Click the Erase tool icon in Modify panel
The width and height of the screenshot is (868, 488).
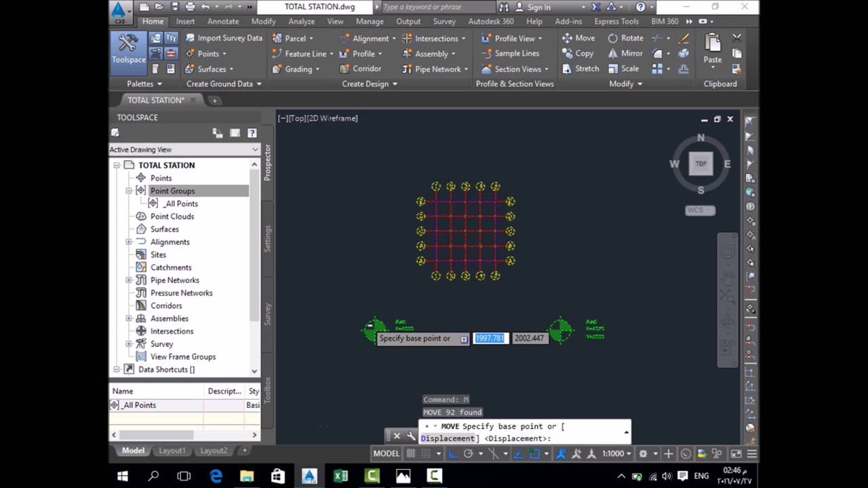click(x=684, y=39)
